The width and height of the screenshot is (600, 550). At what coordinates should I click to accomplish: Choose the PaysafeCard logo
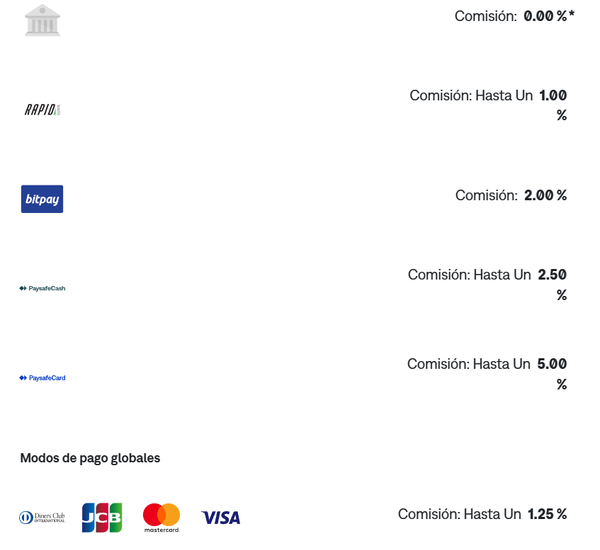pos(42,378)
